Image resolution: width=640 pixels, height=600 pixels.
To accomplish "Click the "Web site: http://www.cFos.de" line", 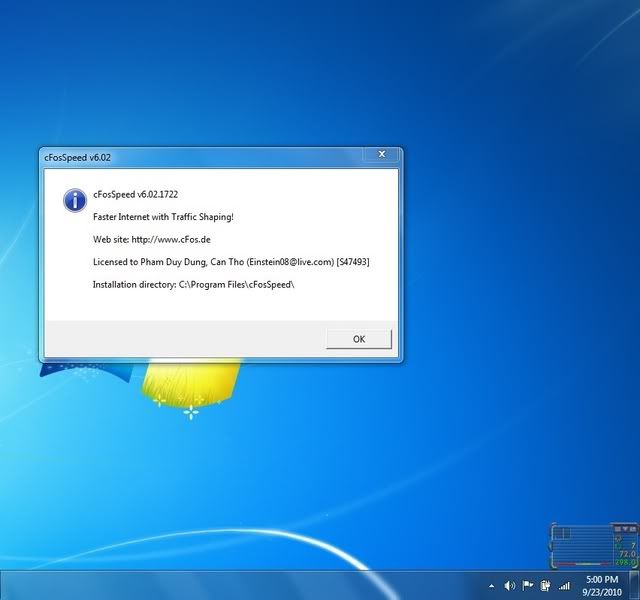I will [152, 239].
